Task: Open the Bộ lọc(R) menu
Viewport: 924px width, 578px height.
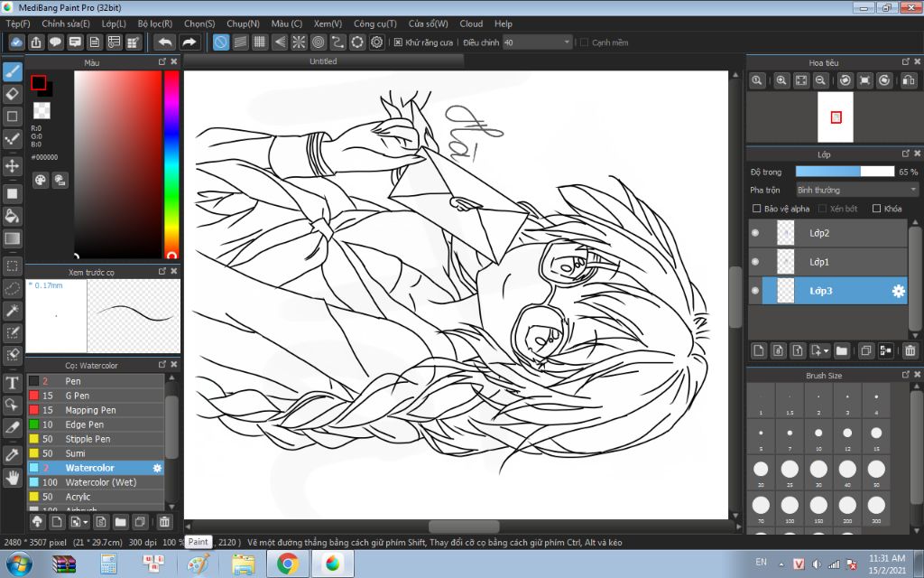Action: [156, 23]
